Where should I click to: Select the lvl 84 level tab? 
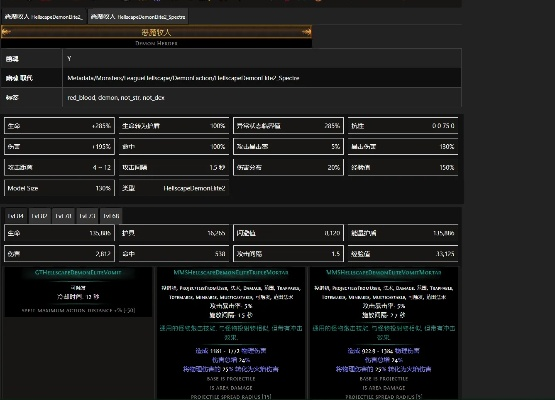pos(16,216)
